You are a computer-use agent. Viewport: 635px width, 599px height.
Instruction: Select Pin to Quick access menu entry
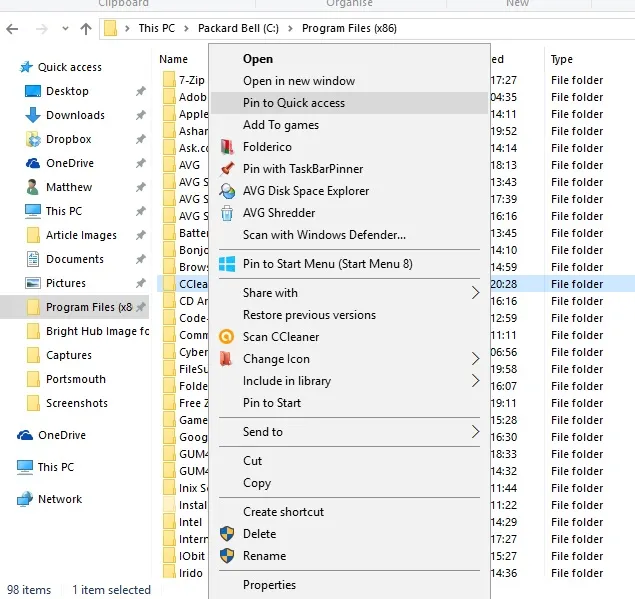pyautogui.click(x=294, y=103)
